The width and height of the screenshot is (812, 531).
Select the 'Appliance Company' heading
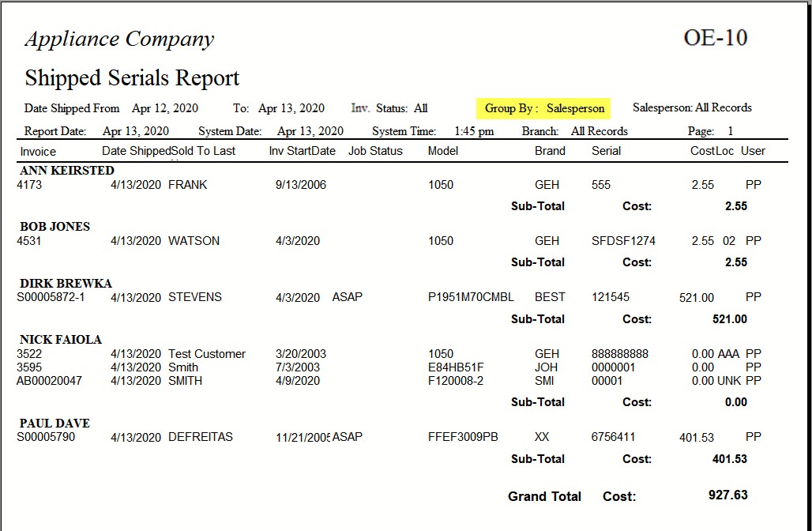(119, 40)
